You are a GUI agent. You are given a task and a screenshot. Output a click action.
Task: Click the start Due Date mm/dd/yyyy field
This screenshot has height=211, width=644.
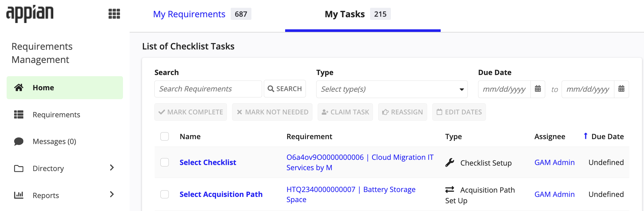[504, 89]
